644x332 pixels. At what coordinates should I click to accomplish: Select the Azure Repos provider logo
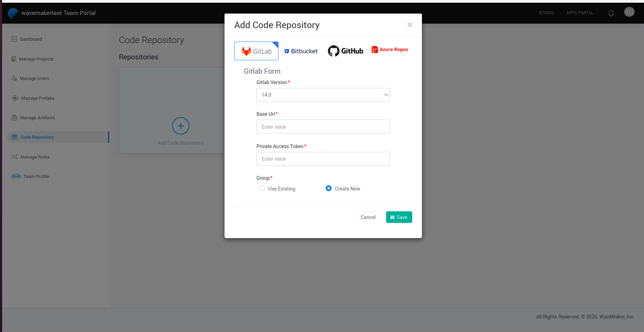(x=390, y=50)
